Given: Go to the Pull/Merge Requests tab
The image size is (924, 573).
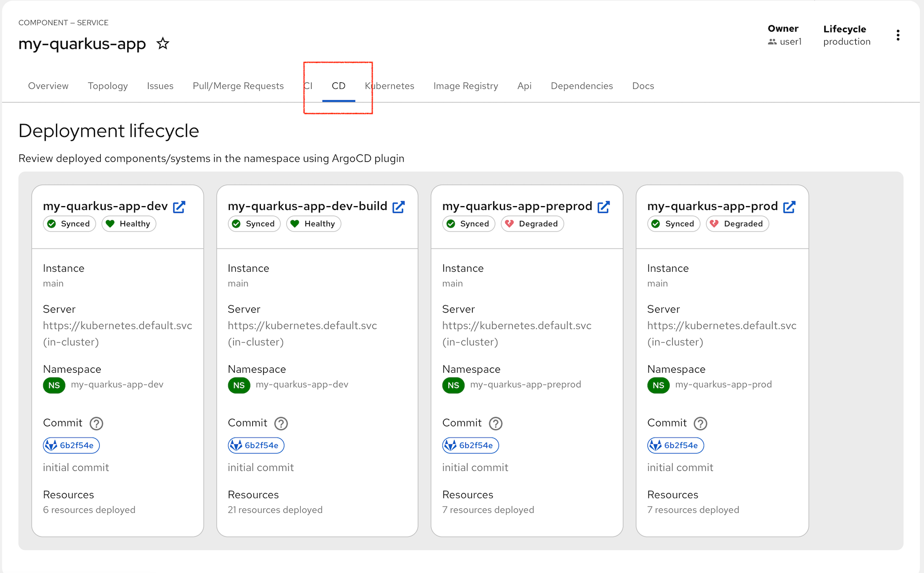Looking at the screenshot, I should coord(238,86).
